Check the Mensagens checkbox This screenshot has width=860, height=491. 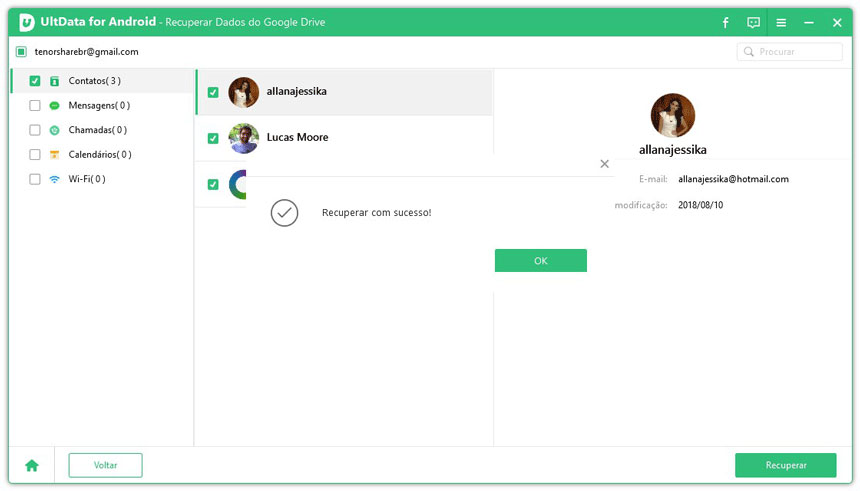pyautogui.click(x=35, y=105)
